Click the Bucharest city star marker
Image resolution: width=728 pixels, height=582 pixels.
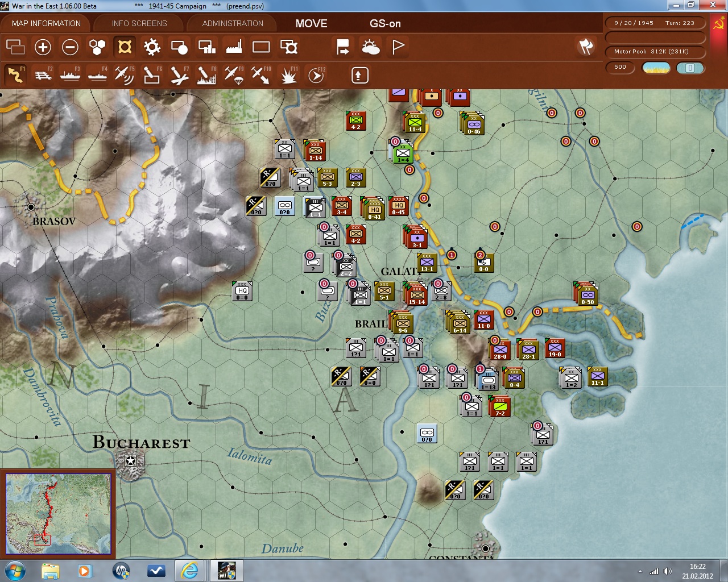(131, 462)
